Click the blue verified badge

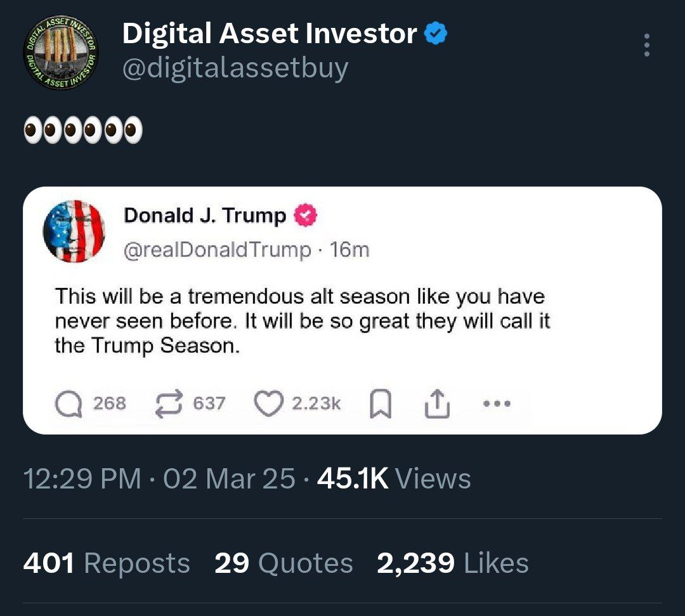click(x=436, y=34)
